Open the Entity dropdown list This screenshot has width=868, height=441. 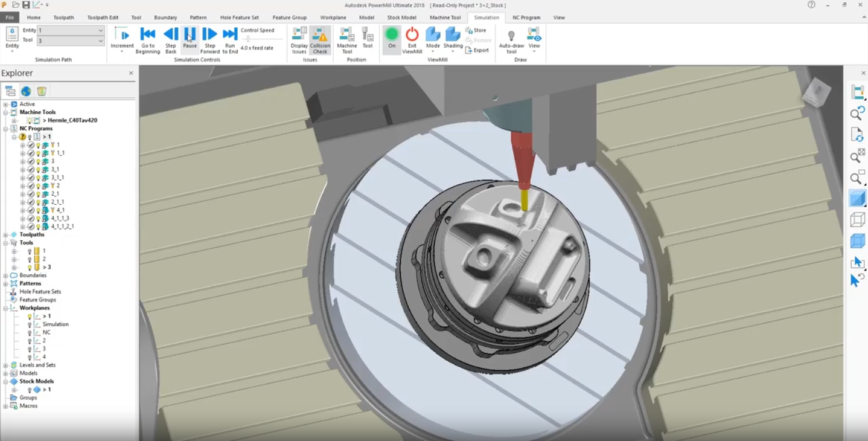click(x=100, y=30)
